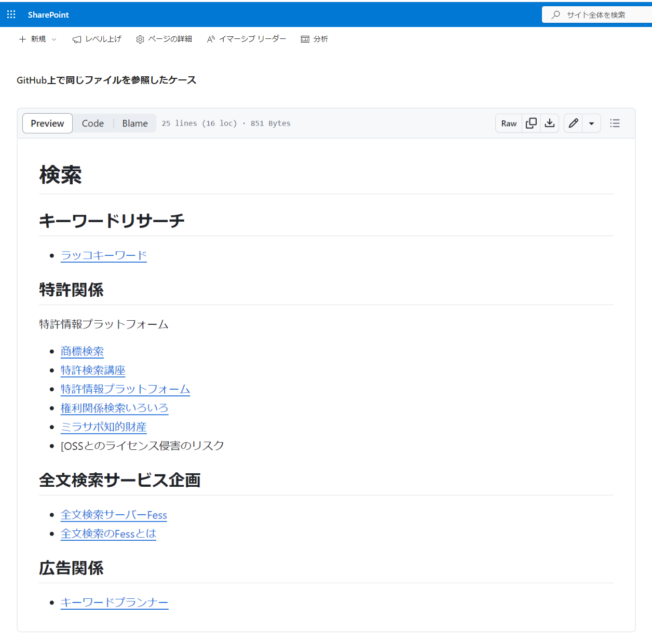Click the site-wide search box
This screenshot has height=644, width=652.
tap(597, 15)
